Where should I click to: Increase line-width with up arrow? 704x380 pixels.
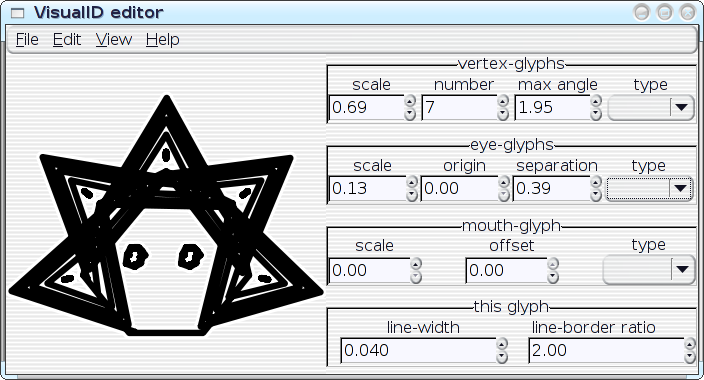(x=502, y=344)
